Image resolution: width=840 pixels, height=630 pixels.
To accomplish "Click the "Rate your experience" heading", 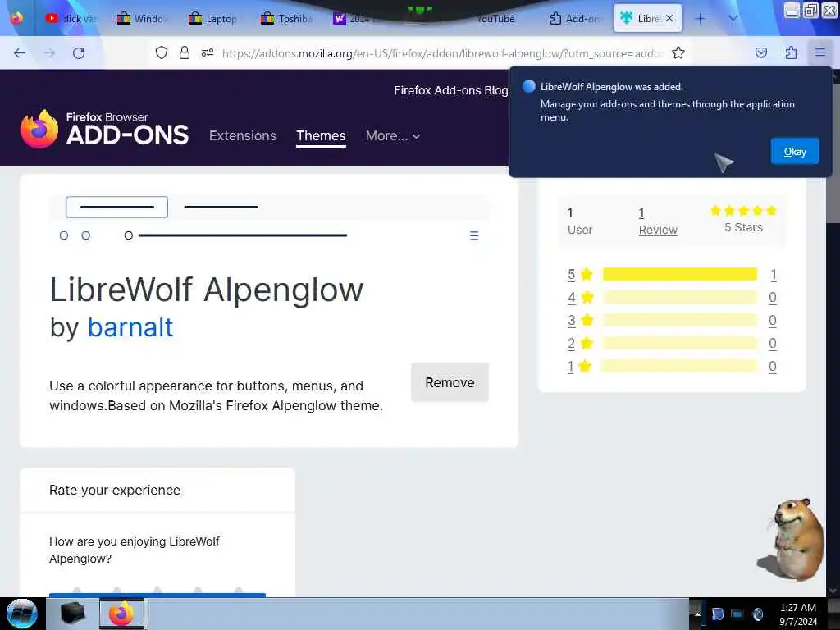I will pos(115,491).
